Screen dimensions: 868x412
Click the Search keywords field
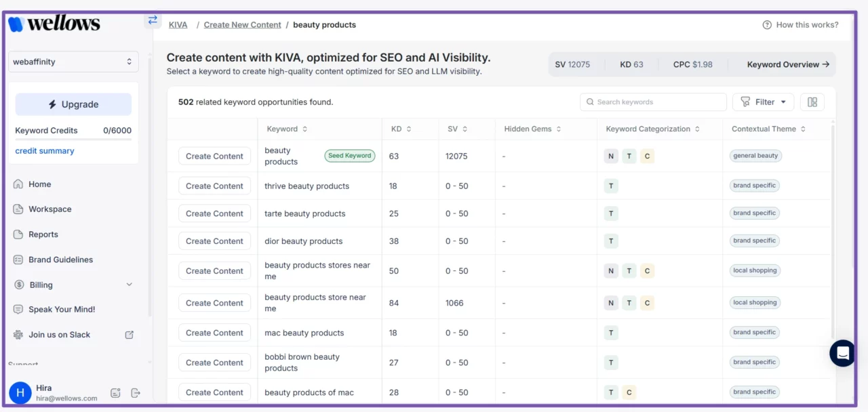(653, 102)
